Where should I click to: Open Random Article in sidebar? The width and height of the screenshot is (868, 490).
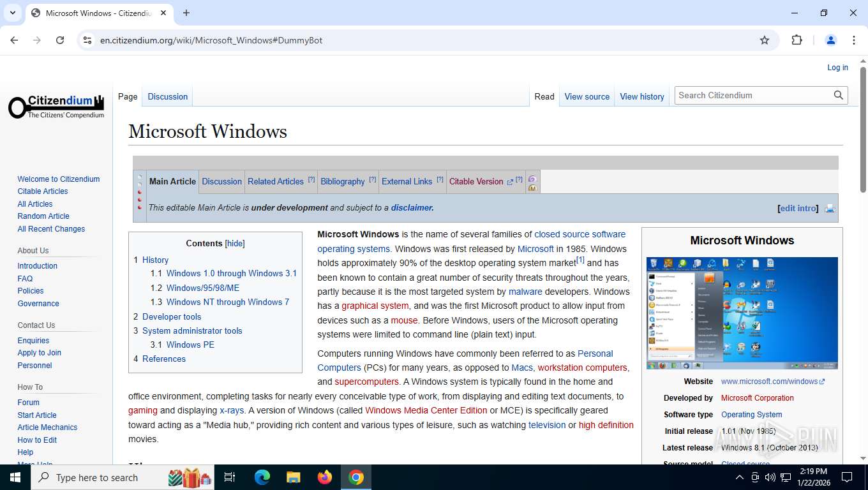click(43, 216)
